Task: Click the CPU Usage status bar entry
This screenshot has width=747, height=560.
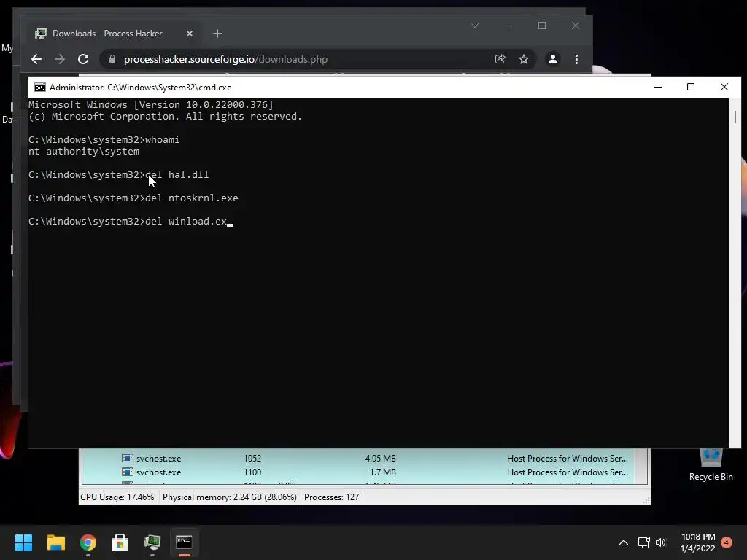Action: tap(117, 497)
